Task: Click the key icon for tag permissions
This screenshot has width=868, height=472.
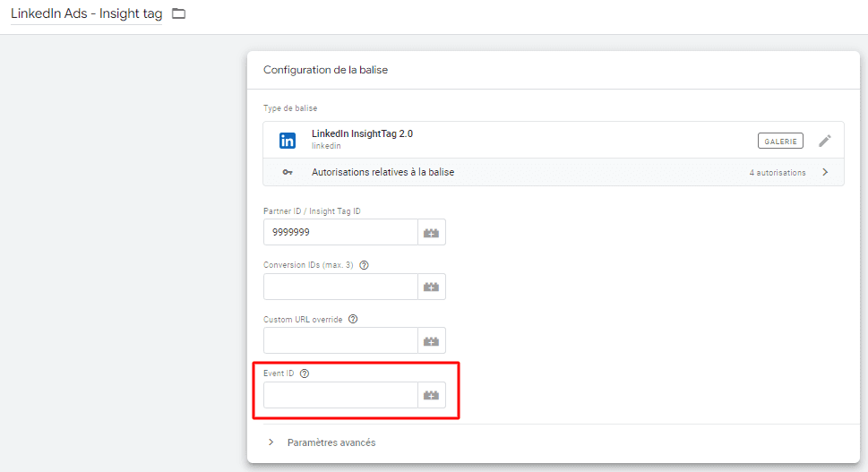Action: pos(288,172)
